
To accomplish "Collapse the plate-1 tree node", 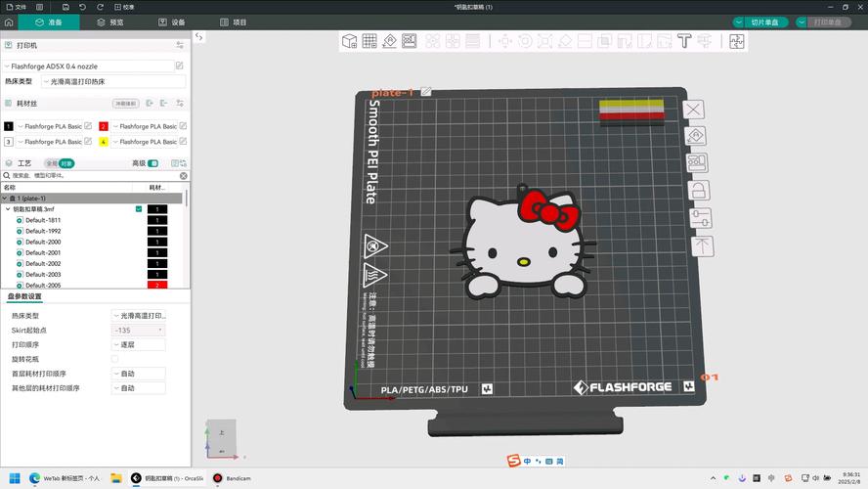I will pos(5,199).
